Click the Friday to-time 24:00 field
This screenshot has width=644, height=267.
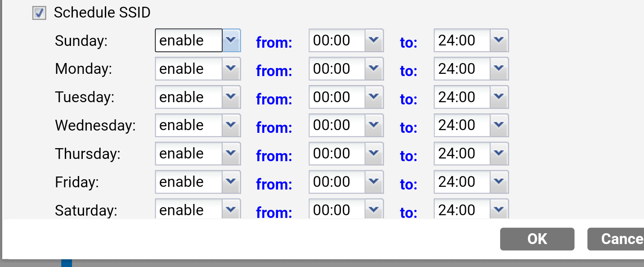click(461, 182)
